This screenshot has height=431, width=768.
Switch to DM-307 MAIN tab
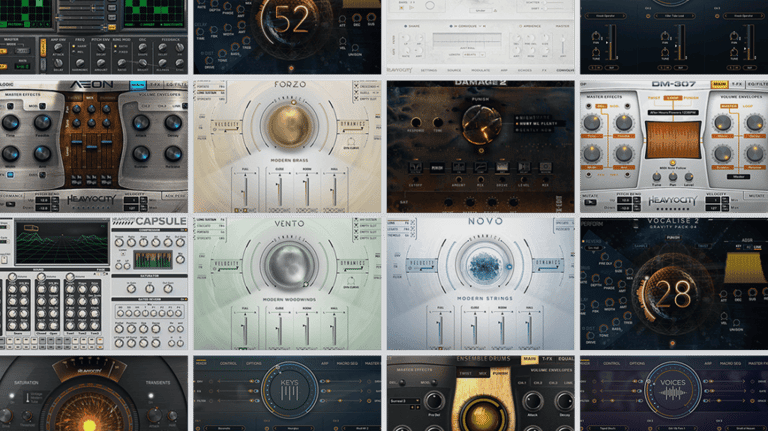tap(719, 85)
